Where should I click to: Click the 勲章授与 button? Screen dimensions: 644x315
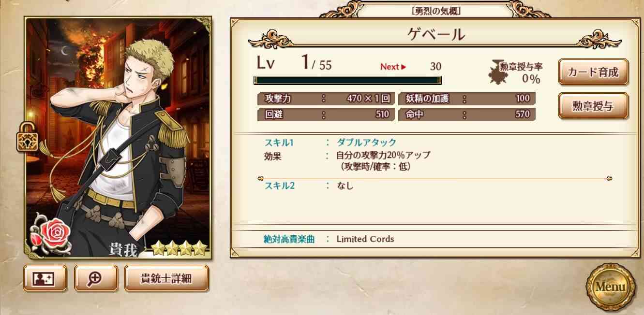(x=593, y=106)
